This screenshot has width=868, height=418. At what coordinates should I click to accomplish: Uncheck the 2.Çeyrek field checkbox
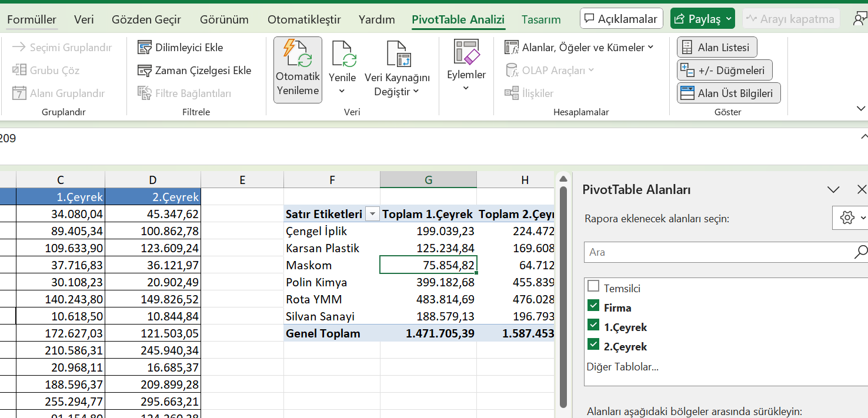pos(593,345)
